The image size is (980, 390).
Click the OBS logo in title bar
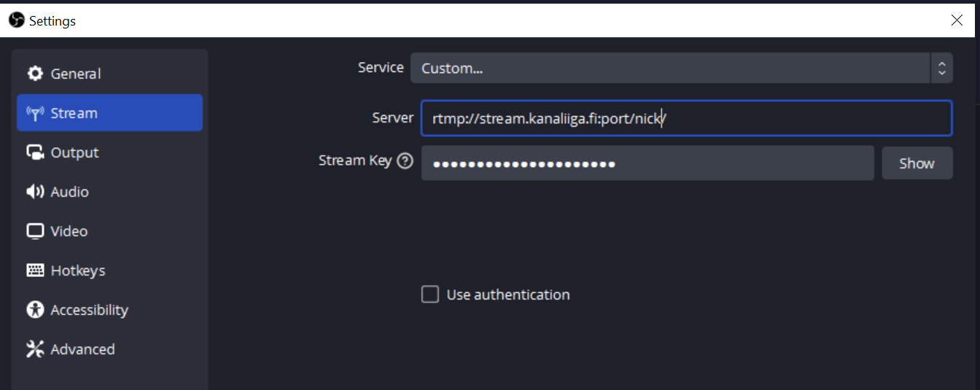pos(16,20)
